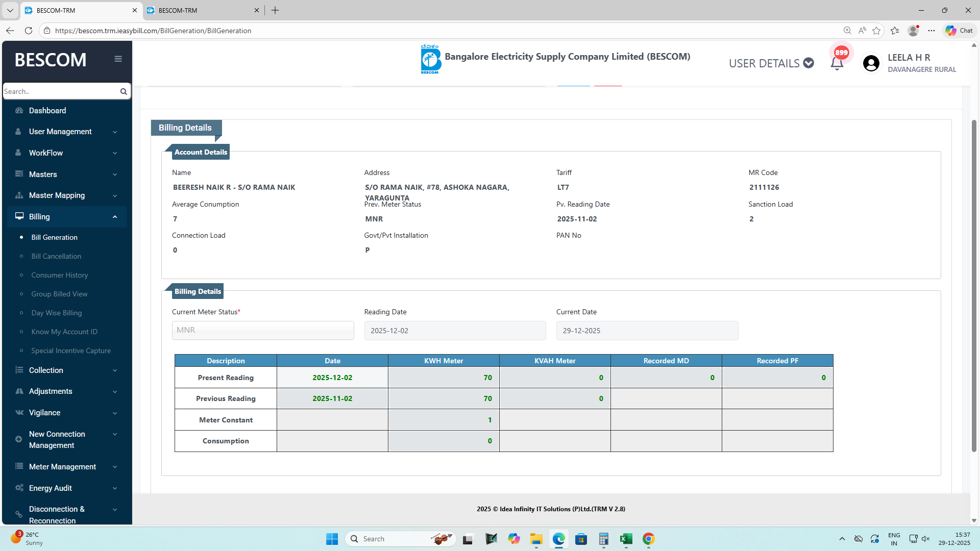Add page to favorites star icon
980x551 pixels.
point(876,31)
